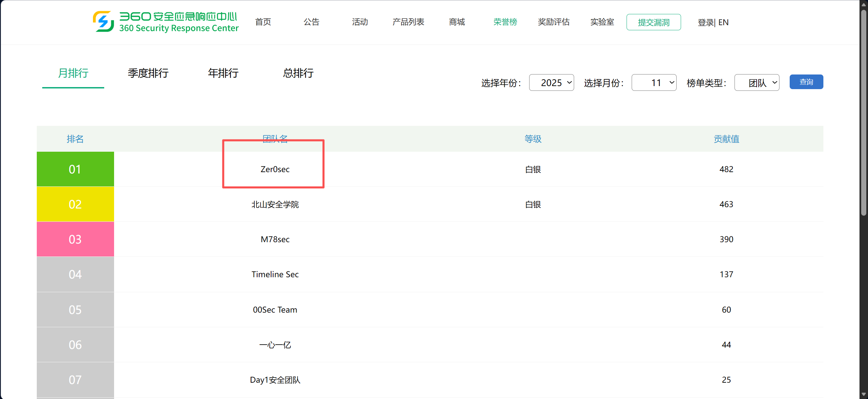
Task: Expand the month dropdown showing 11
Action: (654, 83)
